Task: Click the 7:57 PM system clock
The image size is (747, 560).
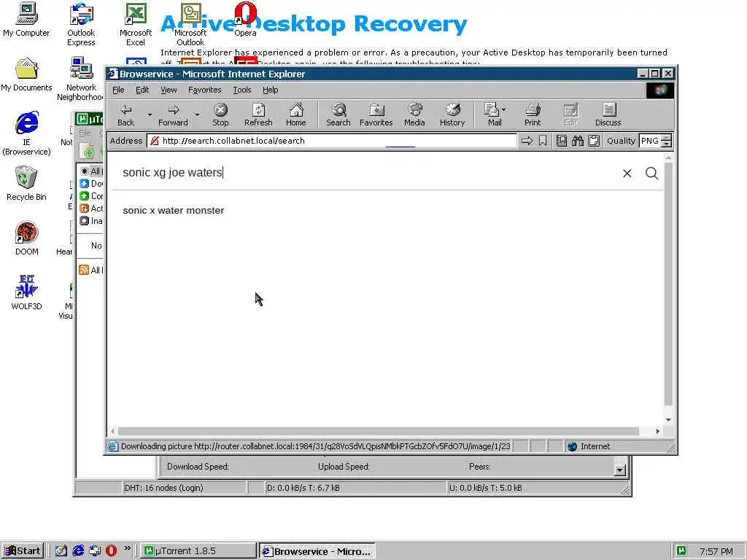Action: (x=716, y=551)
